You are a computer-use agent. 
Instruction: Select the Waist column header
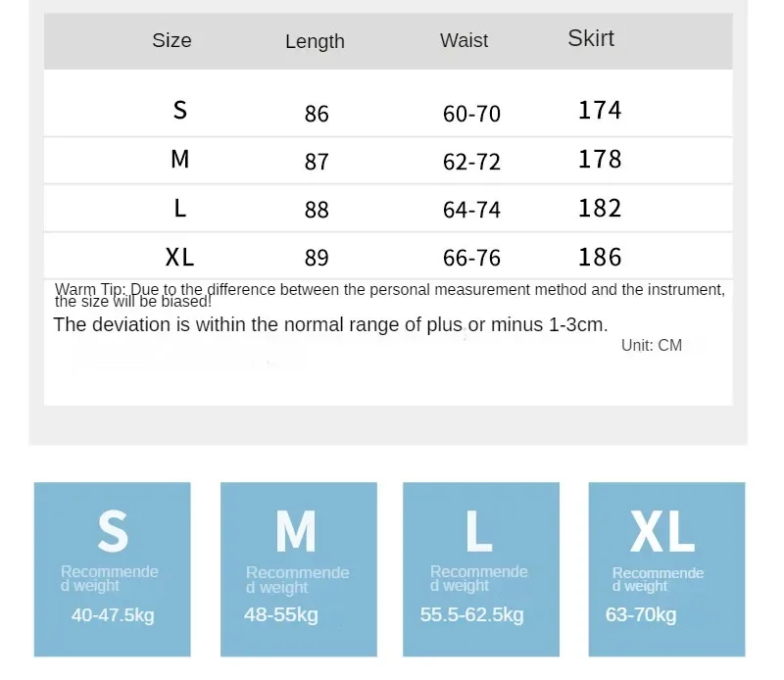point(464,40)
